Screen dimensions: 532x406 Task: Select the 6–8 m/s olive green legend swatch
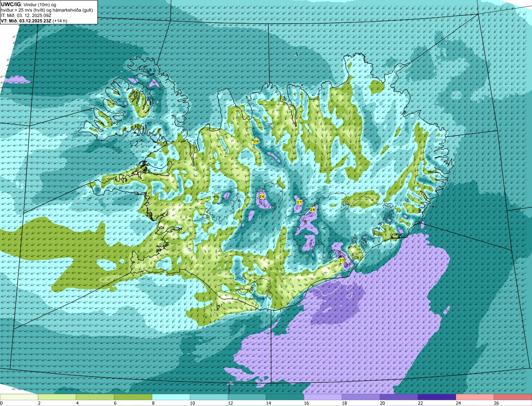click(x=133, y=397)
